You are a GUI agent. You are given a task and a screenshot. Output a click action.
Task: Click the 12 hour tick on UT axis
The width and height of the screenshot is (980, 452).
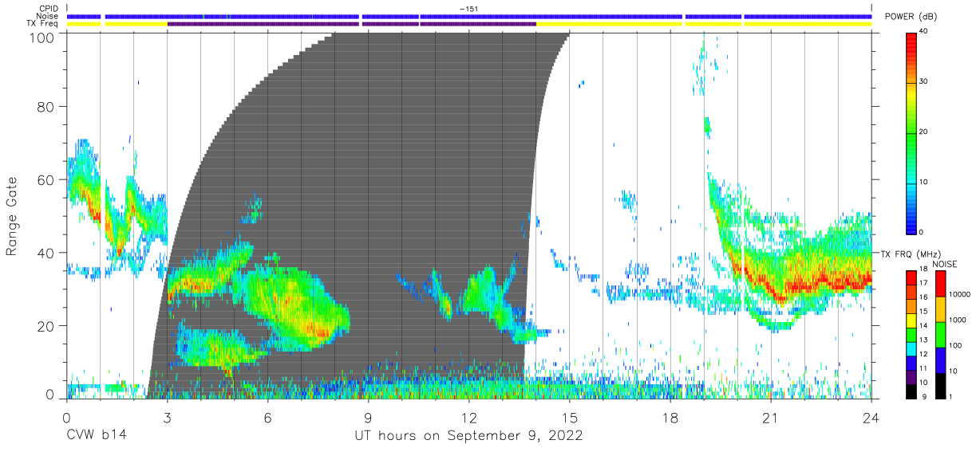click(468, 418)
